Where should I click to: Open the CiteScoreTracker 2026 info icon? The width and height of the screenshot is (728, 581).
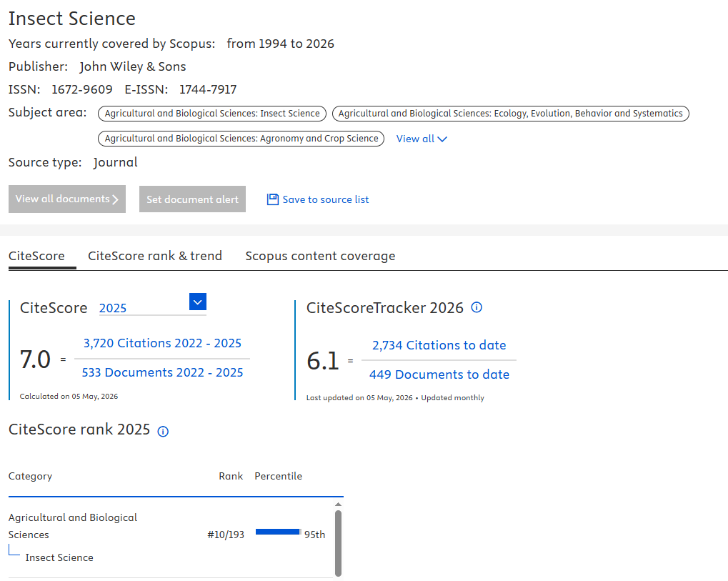tap(477, 307)
